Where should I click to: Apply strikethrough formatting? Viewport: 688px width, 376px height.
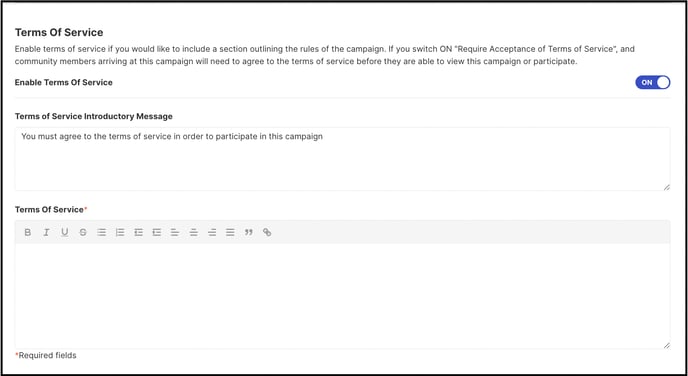(x=83, y=233)
